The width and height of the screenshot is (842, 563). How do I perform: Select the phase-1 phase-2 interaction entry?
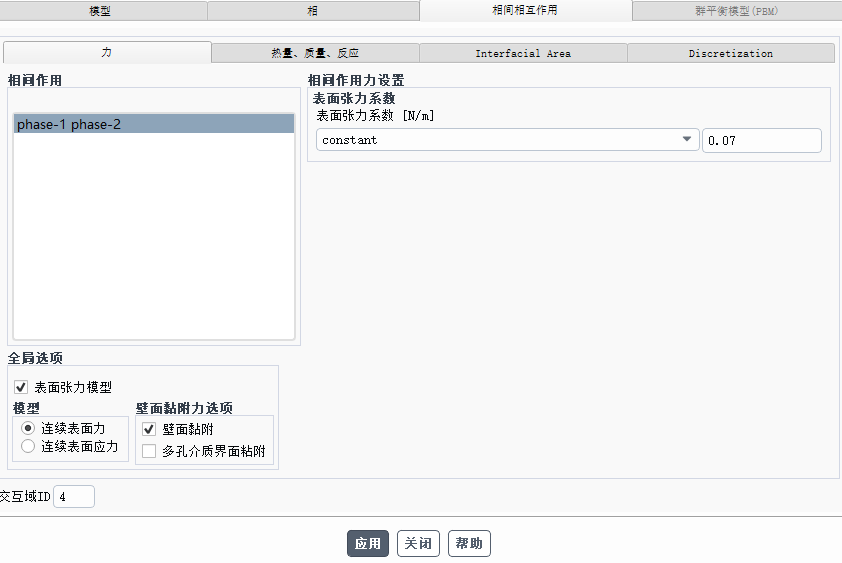pos(154,124)
